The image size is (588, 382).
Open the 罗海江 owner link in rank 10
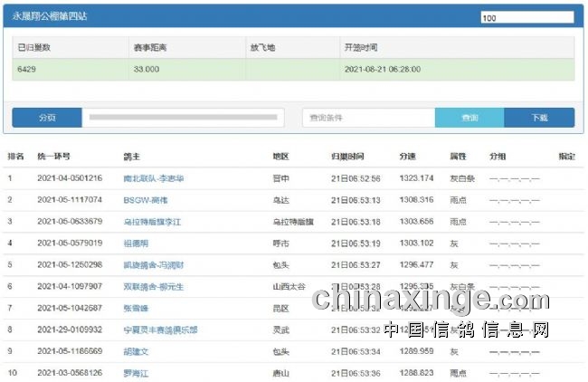138,373
